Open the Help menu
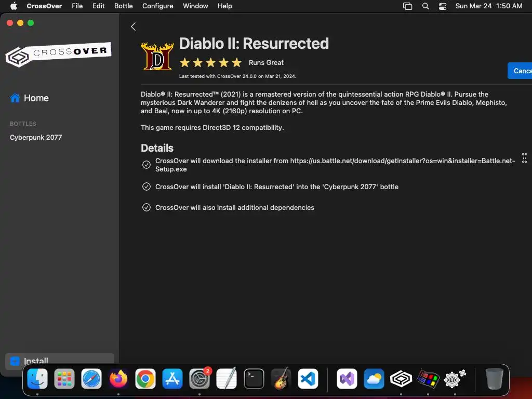This screenshot has width=532, height=399. point(225,6)
